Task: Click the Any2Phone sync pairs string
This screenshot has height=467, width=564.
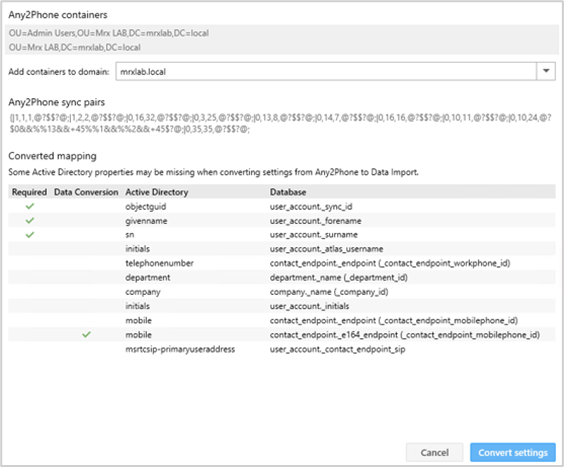Action: click(280, 123)
